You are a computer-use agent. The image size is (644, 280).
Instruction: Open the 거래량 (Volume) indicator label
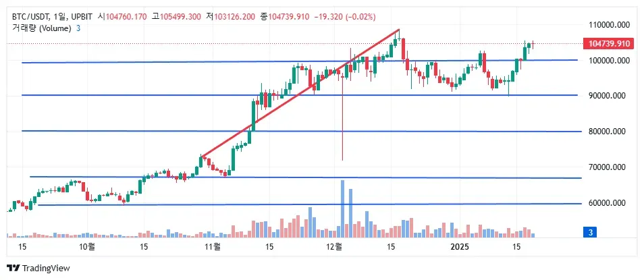(x=41, y=28)
